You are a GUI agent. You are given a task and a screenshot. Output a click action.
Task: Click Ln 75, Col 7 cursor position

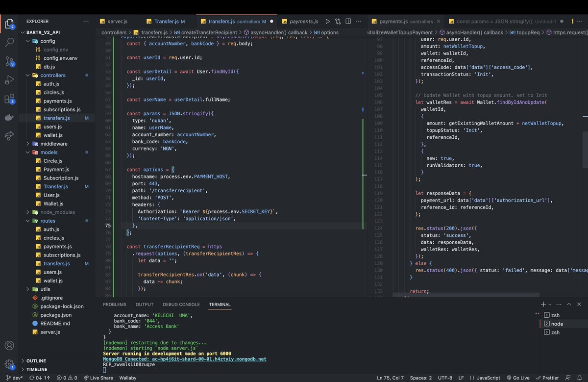(390, 378)
